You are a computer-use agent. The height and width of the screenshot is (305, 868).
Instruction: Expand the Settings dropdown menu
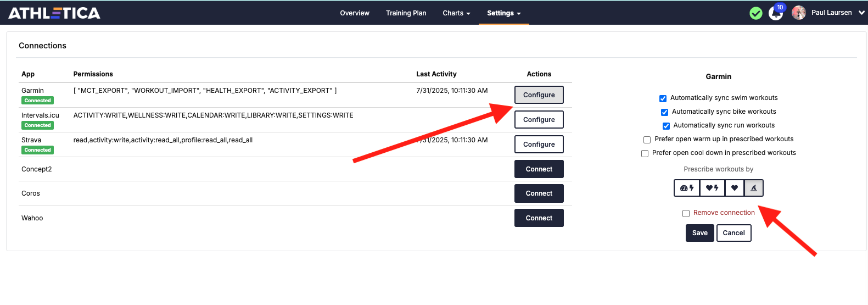point(503,13)
